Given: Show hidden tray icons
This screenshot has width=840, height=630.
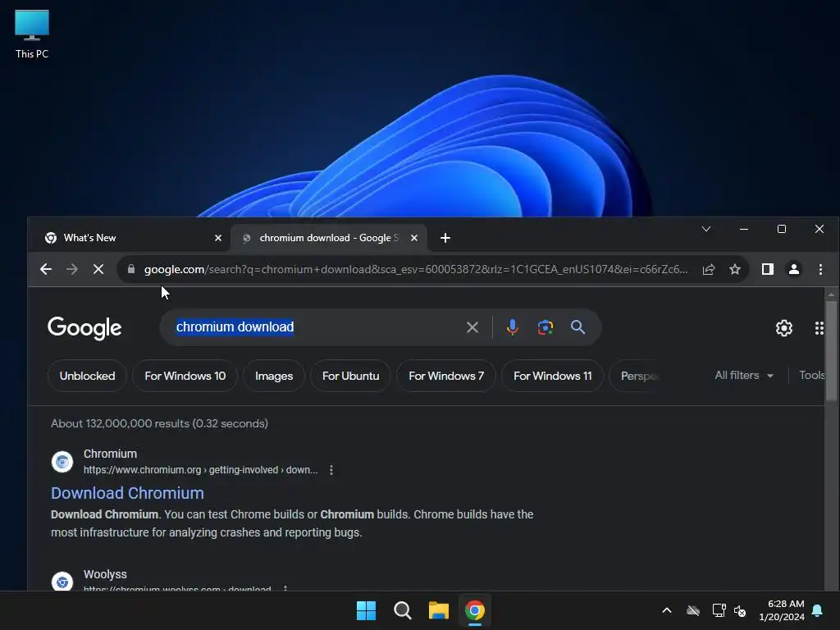Looking at the screenshot, I should coord(667,610).
